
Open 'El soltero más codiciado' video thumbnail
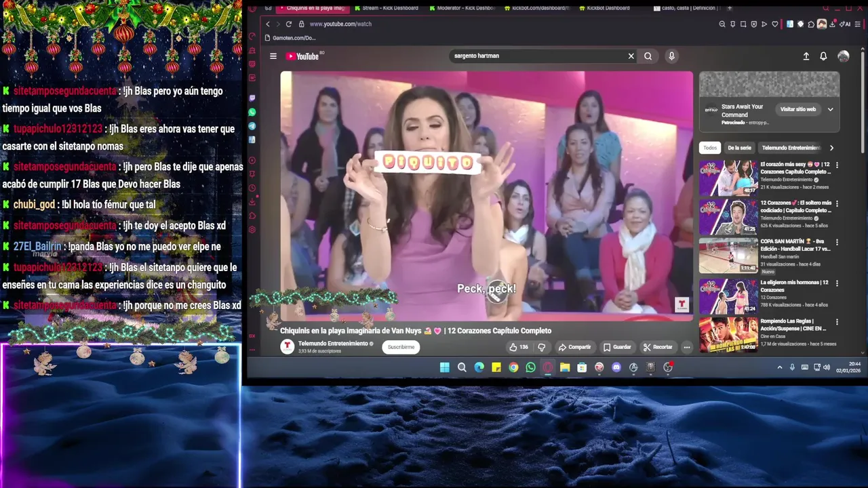pos(728,216)
